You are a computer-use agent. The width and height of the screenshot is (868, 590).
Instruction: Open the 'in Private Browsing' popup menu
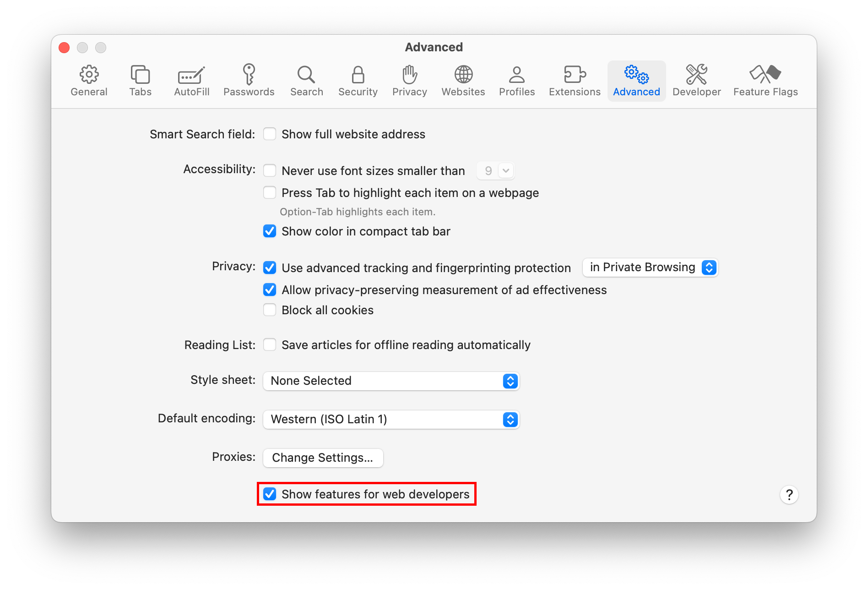[650, 268]
